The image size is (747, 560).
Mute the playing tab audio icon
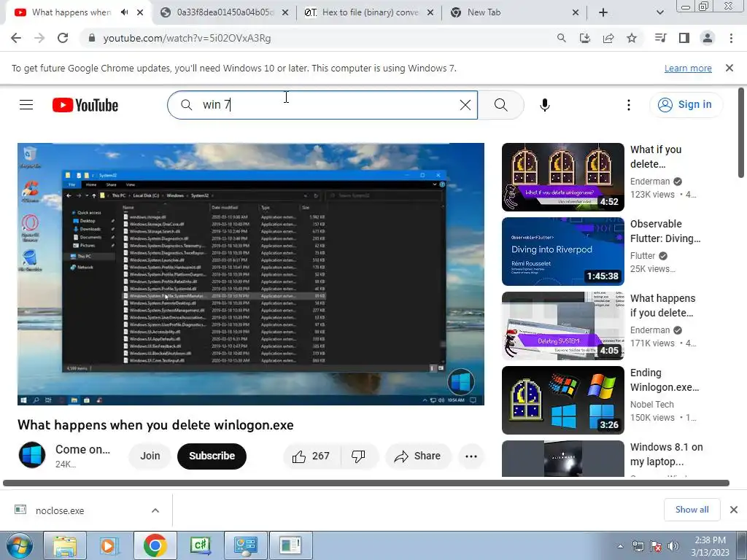tap(124, 12)
